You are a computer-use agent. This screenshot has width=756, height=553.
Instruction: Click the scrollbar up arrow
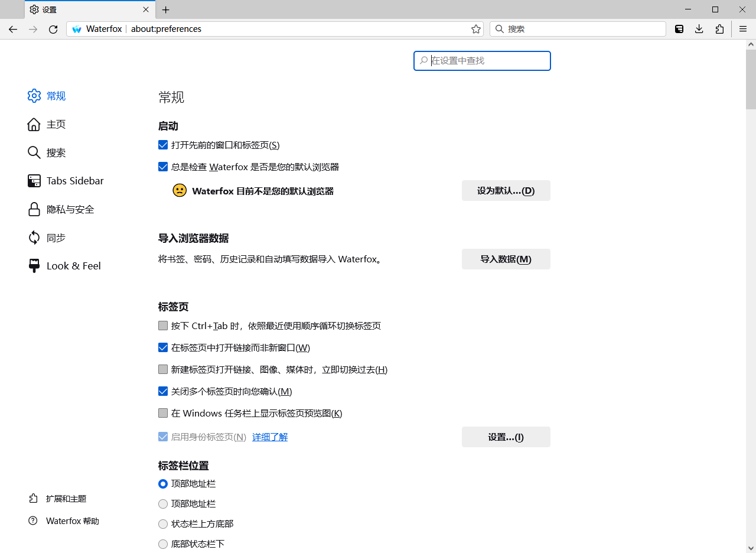tap(751, 44)
